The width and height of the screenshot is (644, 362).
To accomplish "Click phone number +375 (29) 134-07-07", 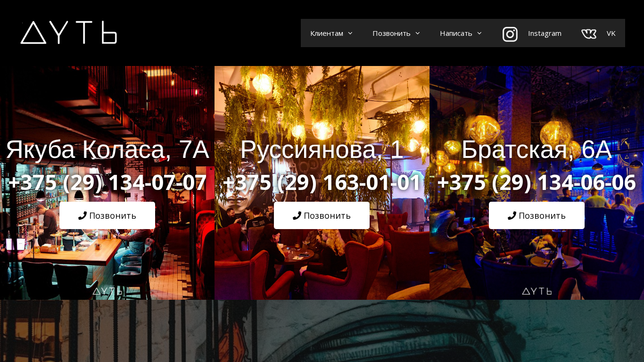I will 107,182.
